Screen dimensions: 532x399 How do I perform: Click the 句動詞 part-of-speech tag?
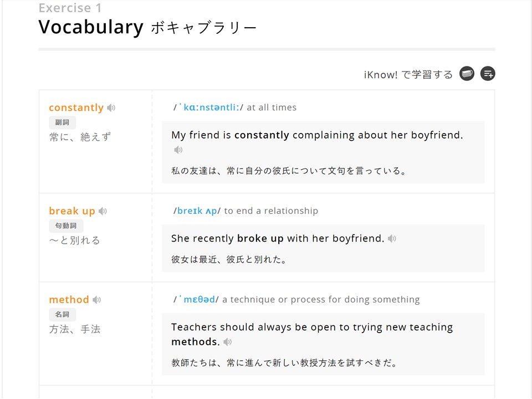(x=66, y=226)
